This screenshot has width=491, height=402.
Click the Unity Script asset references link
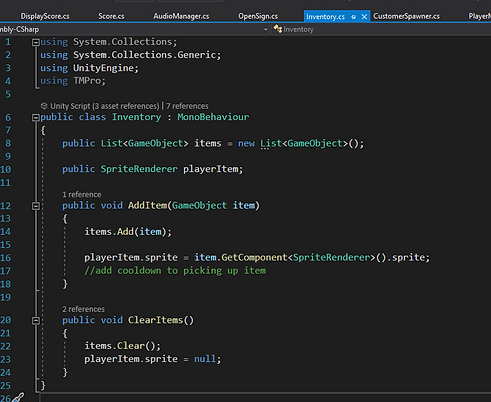pos(105,106)
